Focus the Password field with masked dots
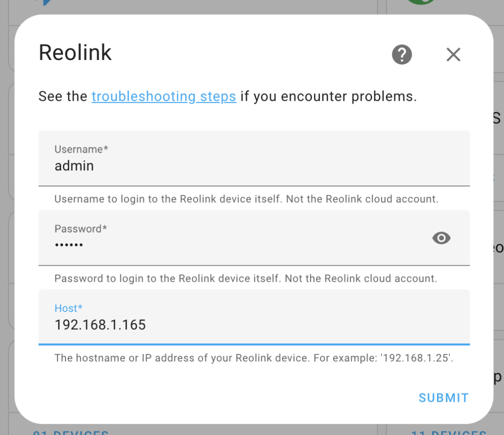Screen dimensions: 504x435 coord(254,238)
